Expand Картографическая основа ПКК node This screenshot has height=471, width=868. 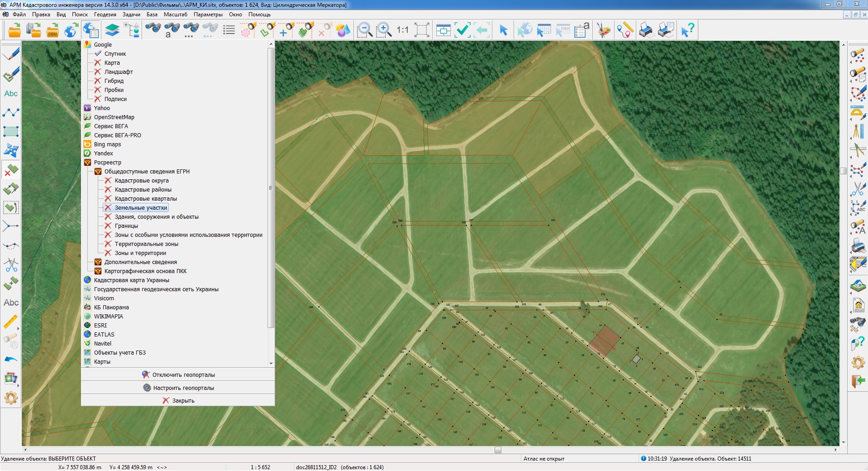(145, 271)
